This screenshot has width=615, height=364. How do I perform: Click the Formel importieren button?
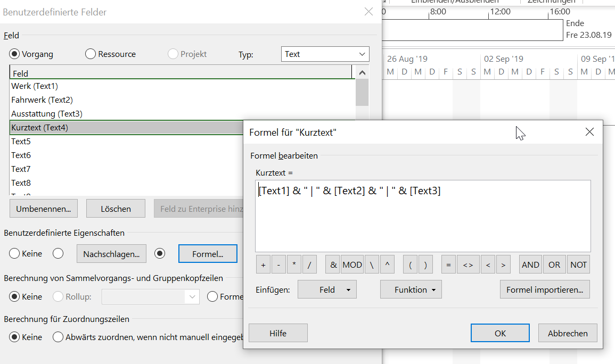point(544,289)
